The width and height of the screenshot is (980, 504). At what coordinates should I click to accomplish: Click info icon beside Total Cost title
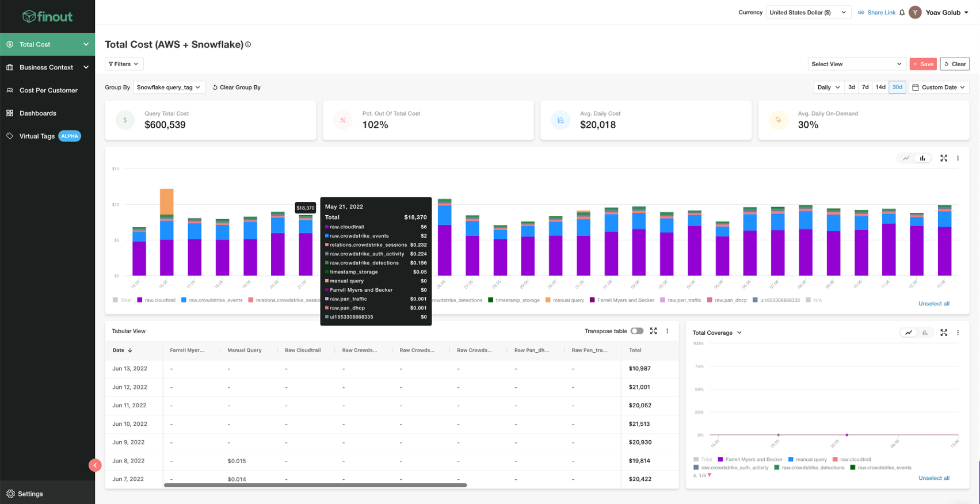pyautogui.click(x=248, y=44)
